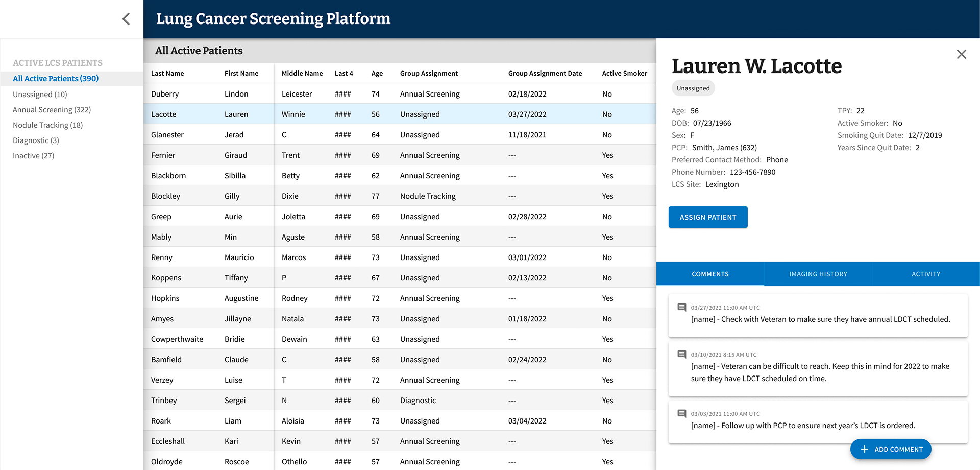Screen dimensions: 980x470
Task: Open the Diagnostic (3) patient list
Action: coord(36,140)
